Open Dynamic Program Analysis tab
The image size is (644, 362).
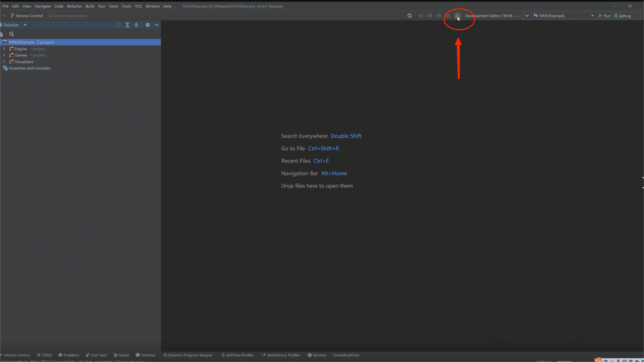pyautogui.click(x=188, y=355)
